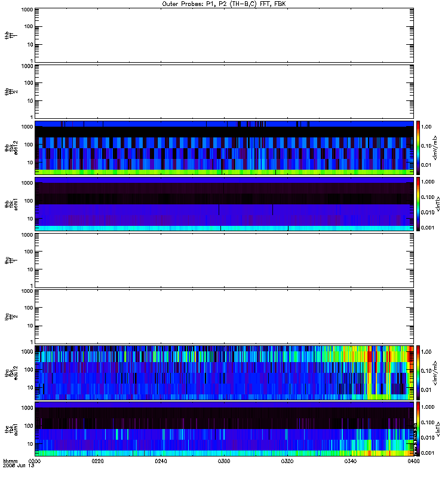The image size is (448, 478).
Task: Click the '0.001' label on thb scm1 color bar
Action: (x=428, y=228)
